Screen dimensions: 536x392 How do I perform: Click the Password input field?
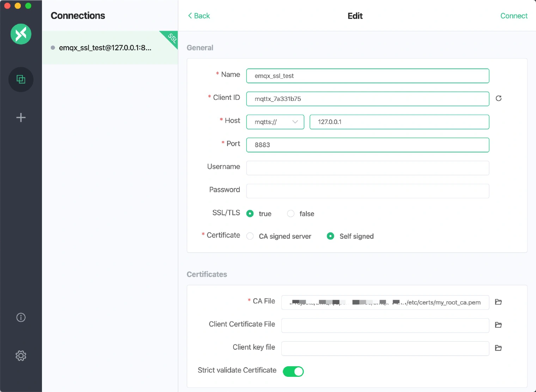[x=367, y=191]
